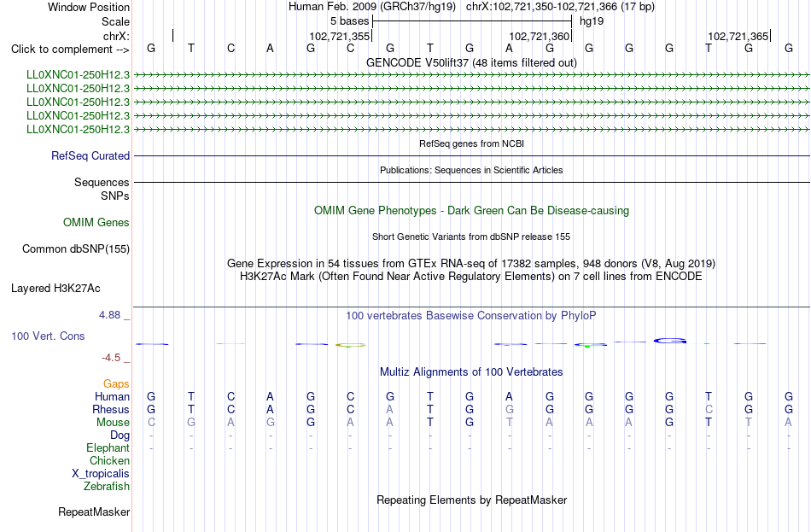Open 'Short Genetic Variants from dbSNP release 155'
The image size is (811, 532).
coord(471,237)
